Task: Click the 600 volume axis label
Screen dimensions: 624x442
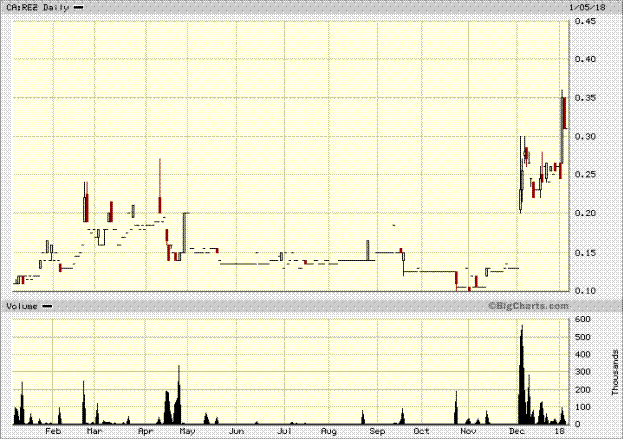Action: (x=581, y=319)
